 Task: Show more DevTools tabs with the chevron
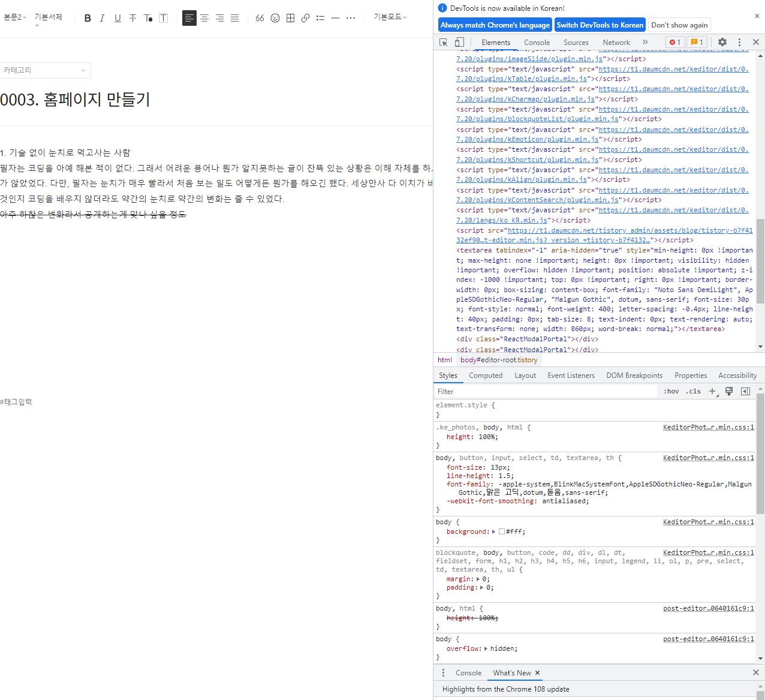645,42
